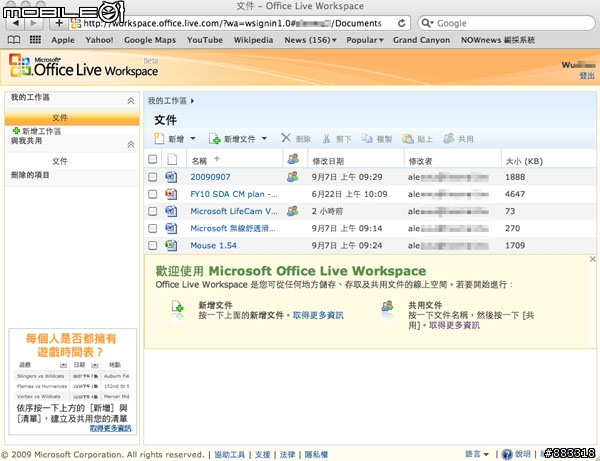This screenshot has height=461, width=600.
Task: Check the box for 20090907
Action: (152, 177)
